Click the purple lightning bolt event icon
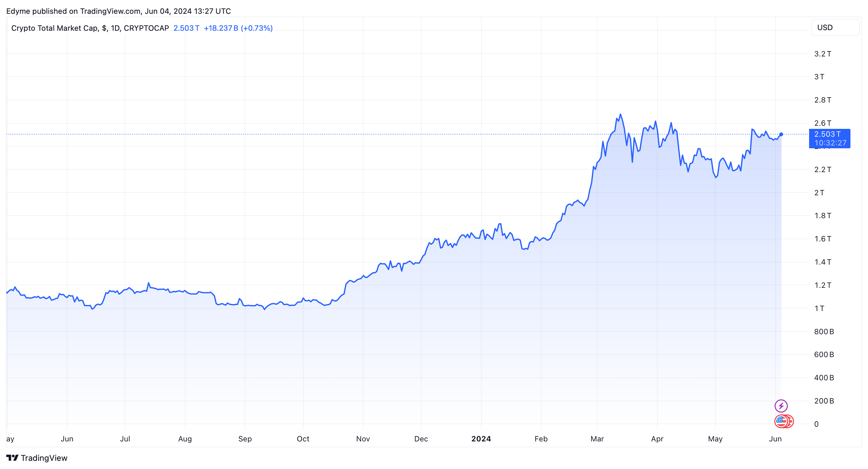 pos(781,406)
